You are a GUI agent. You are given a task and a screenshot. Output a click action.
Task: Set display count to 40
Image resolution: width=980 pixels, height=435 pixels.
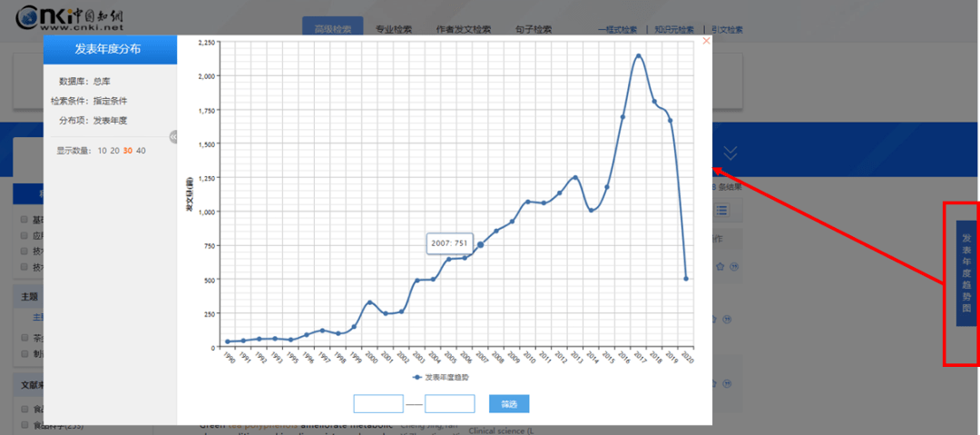click(x=141, y=151)
